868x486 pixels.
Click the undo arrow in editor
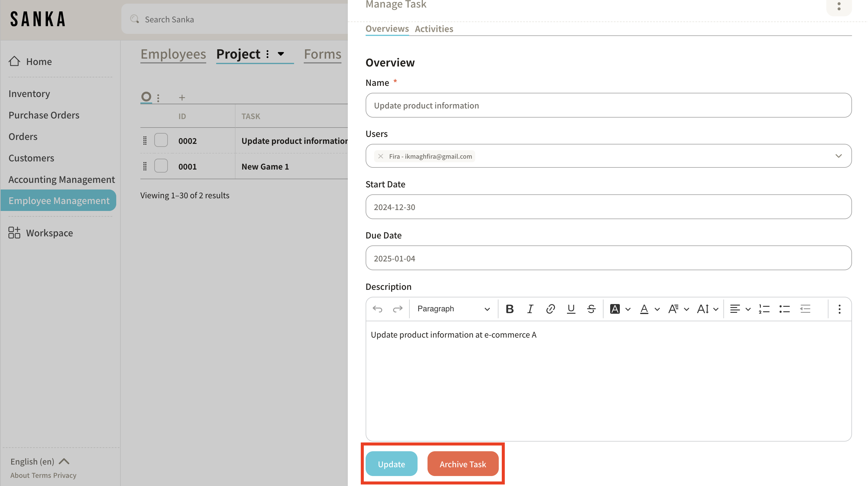pos(377,309)
